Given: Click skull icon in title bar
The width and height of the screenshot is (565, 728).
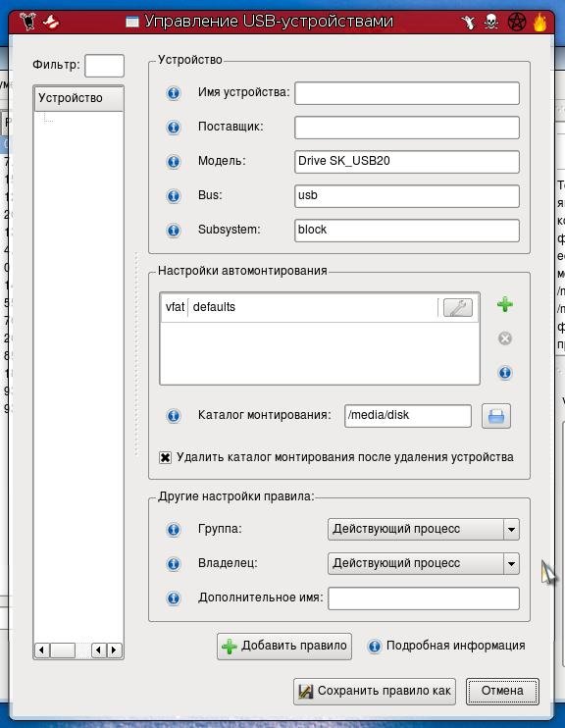Looking at the screenshot, I should [x=491, y=22].
